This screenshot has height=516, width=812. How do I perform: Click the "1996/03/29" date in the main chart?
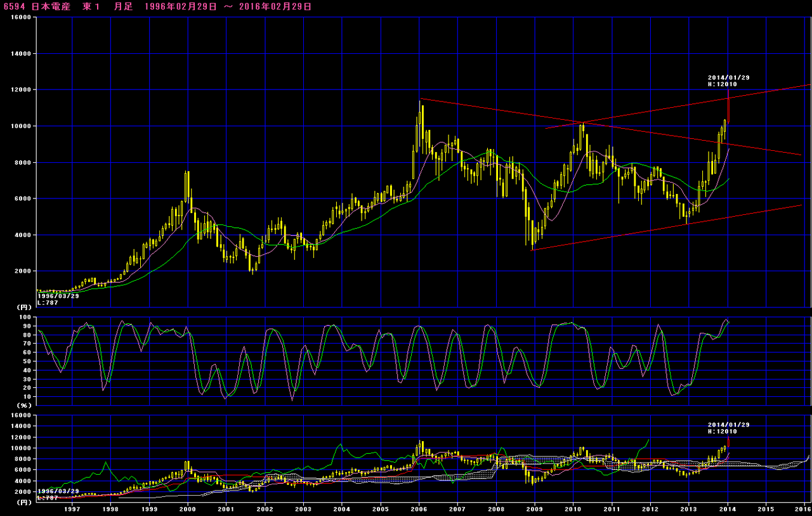click(58, 296)
